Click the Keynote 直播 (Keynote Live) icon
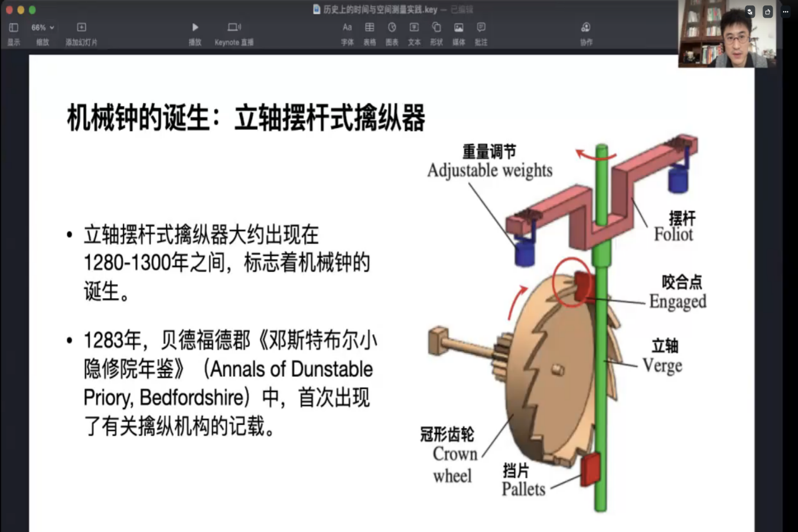The image size is (798, 532). coord(234,27)
